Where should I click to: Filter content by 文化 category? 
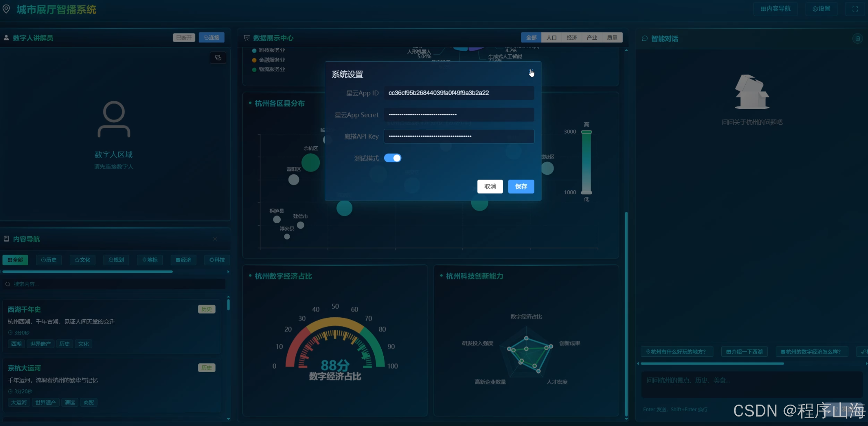[82, 260]
